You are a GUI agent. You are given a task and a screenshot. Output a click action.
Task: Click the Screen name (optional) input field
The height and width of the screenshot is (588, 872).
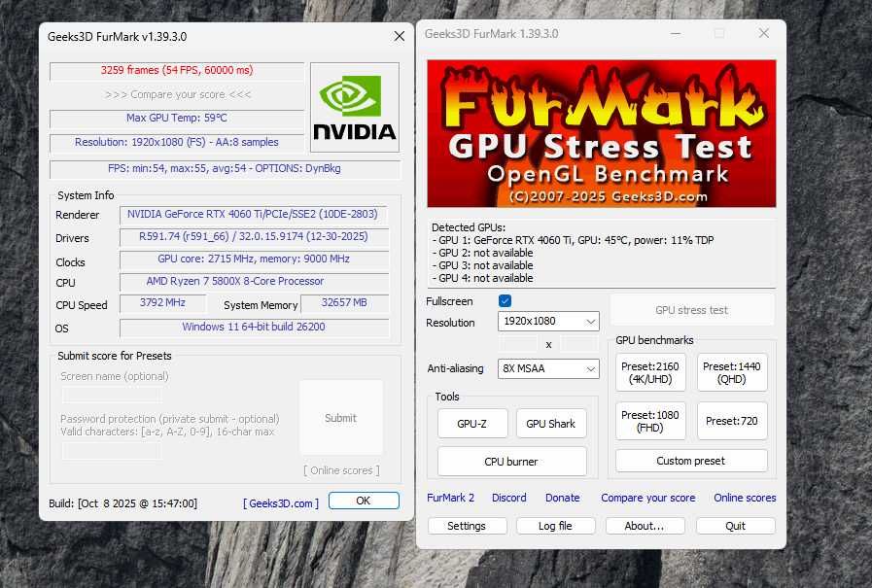113,396
